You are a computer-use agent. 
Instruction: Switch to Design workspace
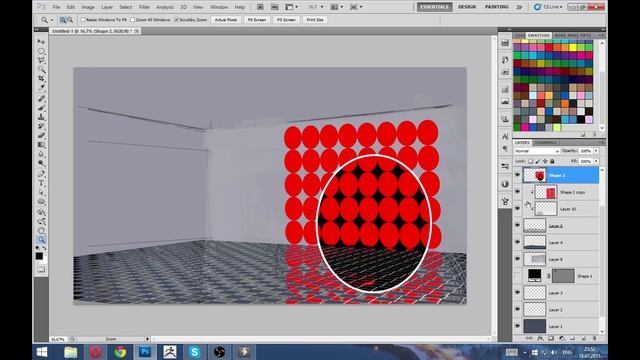(467, 7)
